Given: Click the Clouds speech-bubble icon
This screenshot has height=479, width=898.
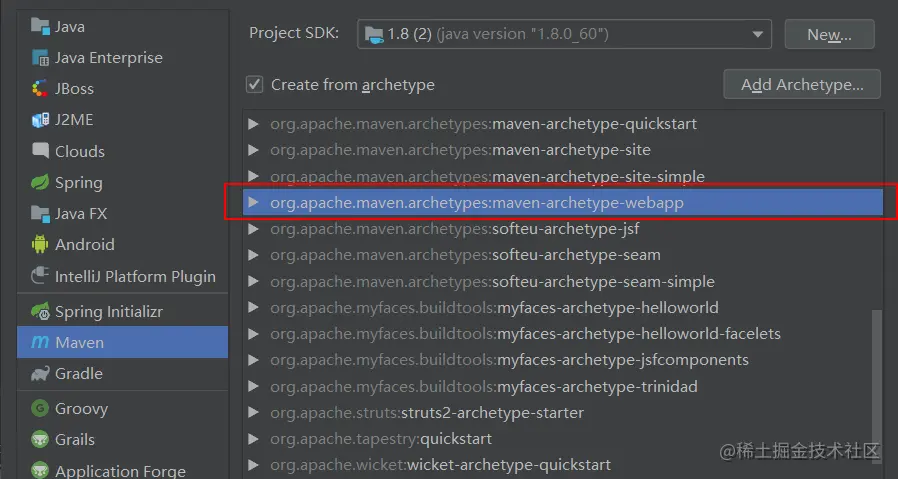Looking at the screenshot, I should pos(40,151).
